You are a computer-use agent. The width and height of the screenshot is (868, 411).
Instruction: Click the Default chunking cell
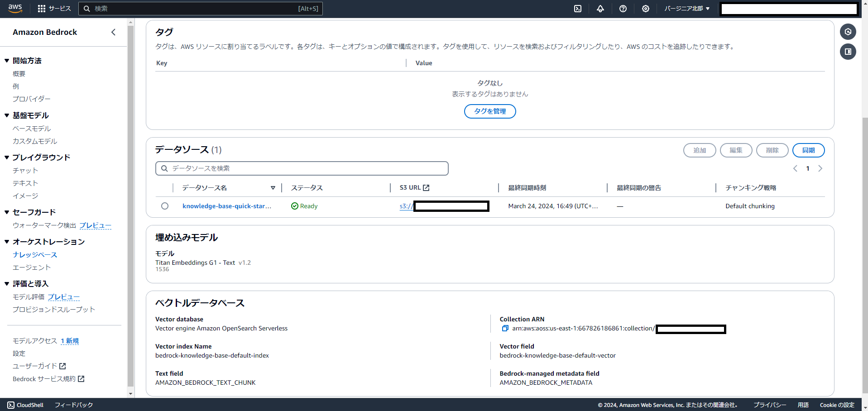pos(750,206)
